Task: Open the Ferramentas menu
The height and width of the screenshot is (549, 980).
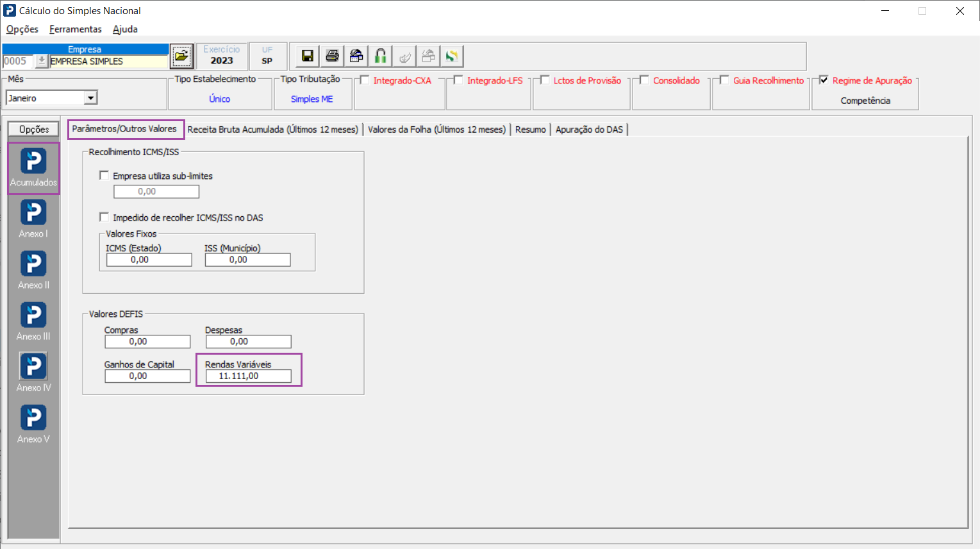Action: tap(75, 29)
